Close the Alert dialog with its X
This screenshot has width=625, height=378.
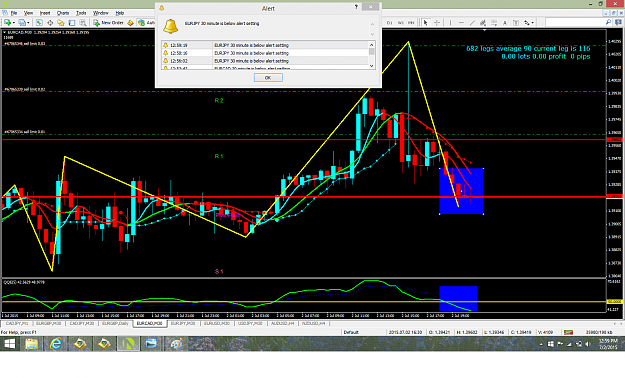370,7
